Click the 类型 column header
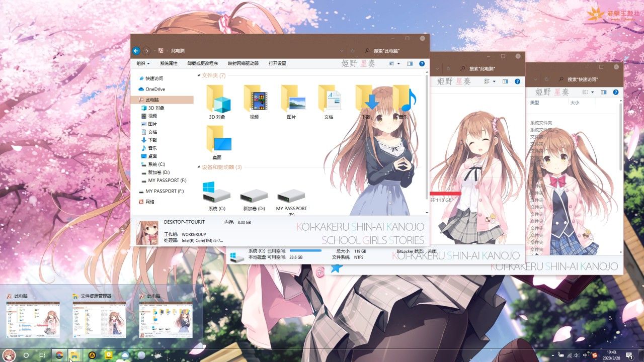Screen dimensions: 644x362 534,103
